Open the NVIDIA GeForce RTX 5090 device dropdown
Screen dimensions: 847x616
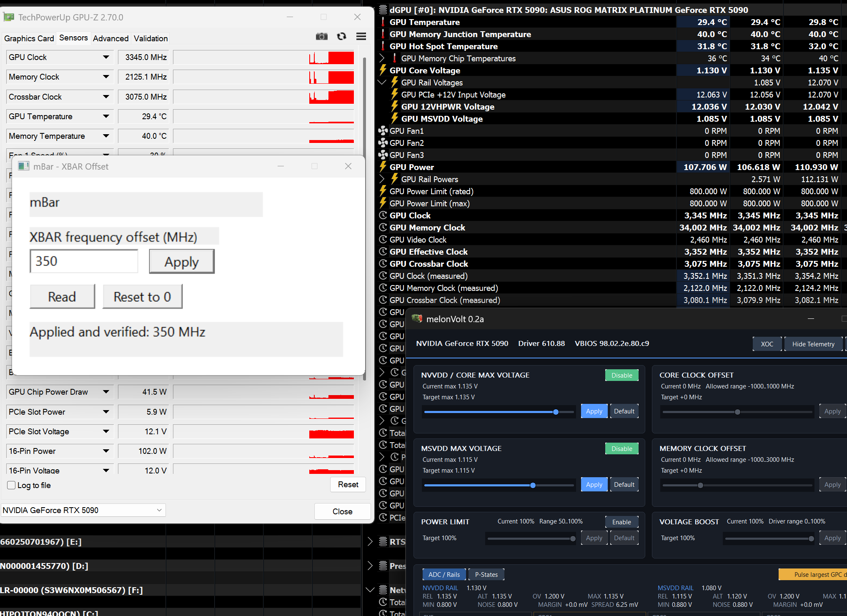click(83, 510)
